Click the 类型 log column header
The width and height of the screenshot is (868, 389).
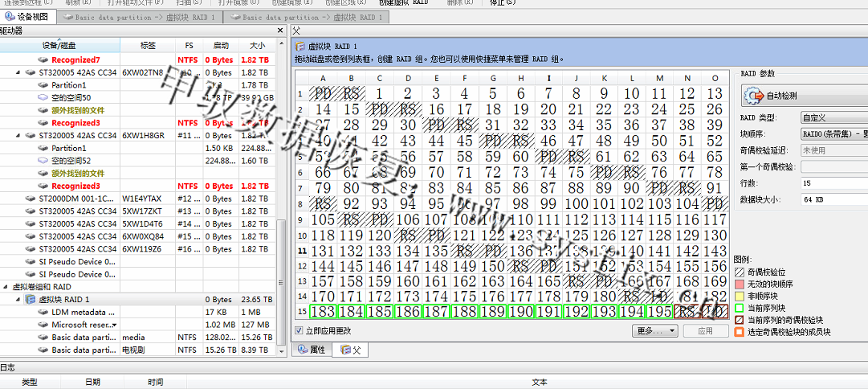coord(30,382)
